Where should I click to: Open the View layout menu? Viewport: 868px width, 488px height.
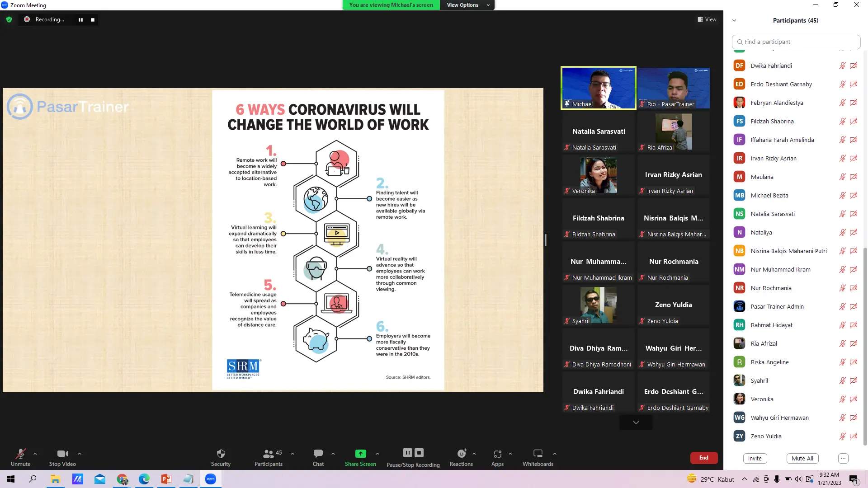(707, 19)
